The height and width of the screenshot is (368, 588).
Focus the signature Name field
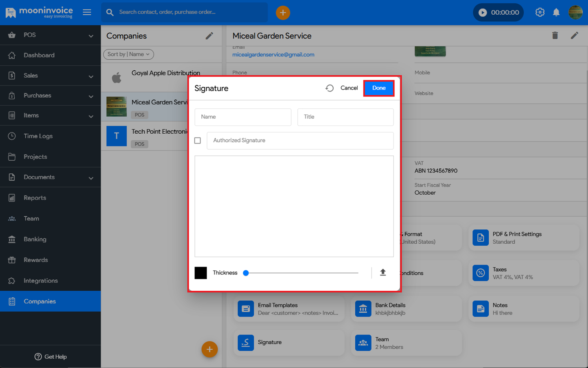click(x=243, y=117)
